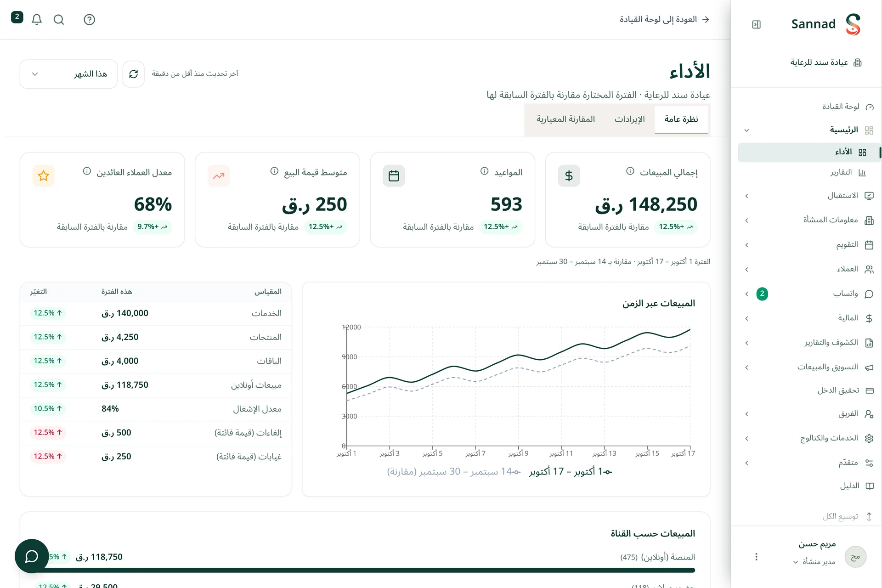
Task: Open لوحة القيادة in sidebar
Action: point(848,107)
